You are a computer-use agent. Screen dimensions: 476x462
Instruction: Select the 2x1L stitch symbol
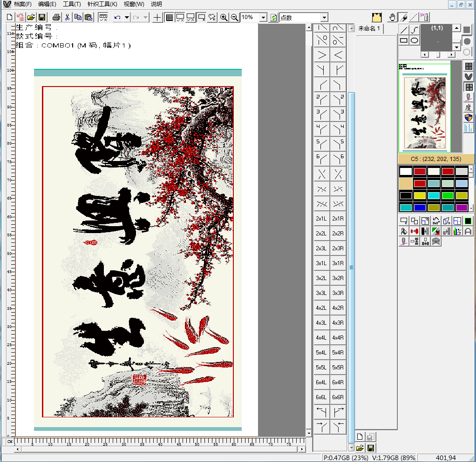[x=321, y=219]
